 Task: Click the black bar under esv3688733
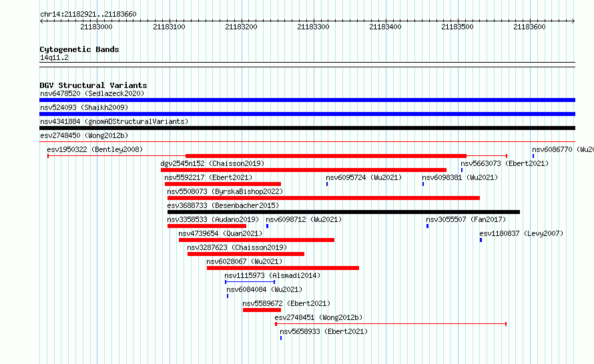click(344, 212)
